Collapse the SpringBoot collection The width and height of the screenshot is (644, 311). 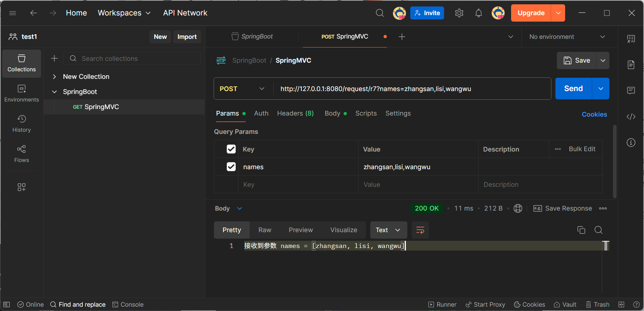54,92
